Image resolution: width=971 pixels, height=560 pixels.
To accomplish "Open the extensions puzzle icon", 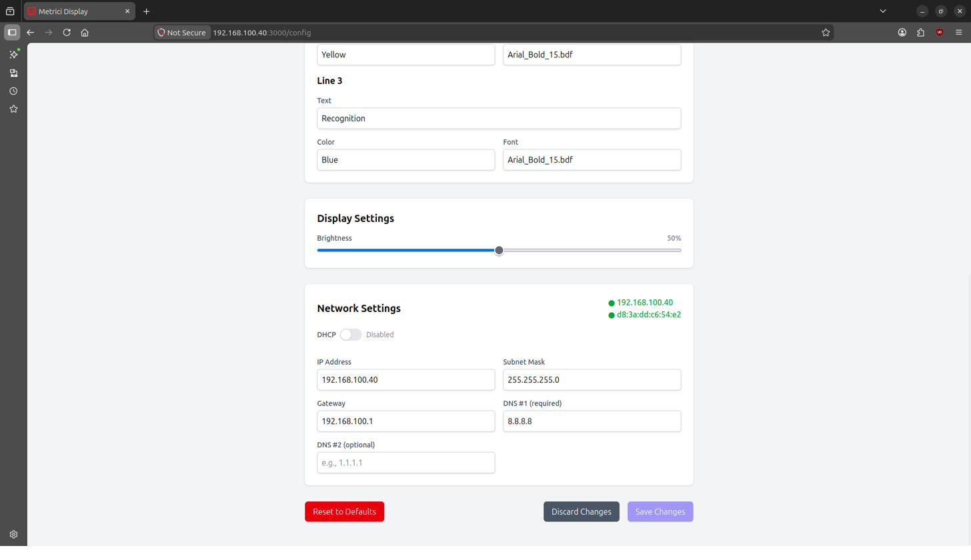I will [921, 32].
